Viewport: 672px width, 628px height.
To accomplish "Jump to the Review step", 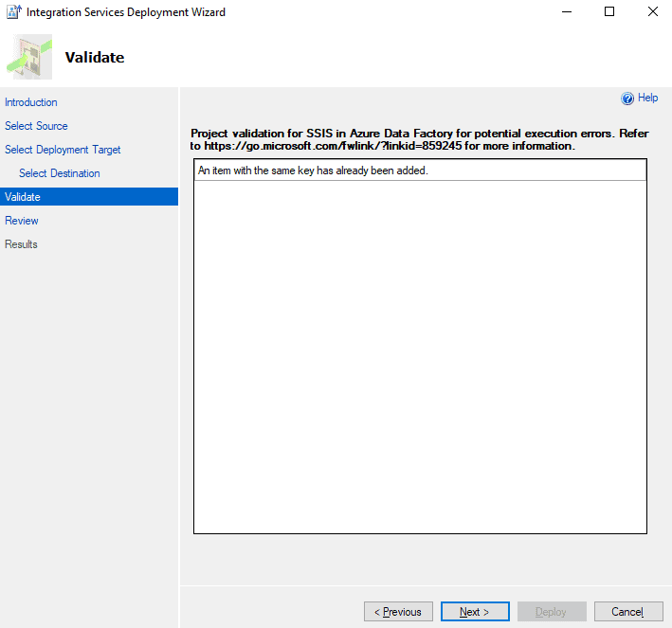I will pos(22,221).
